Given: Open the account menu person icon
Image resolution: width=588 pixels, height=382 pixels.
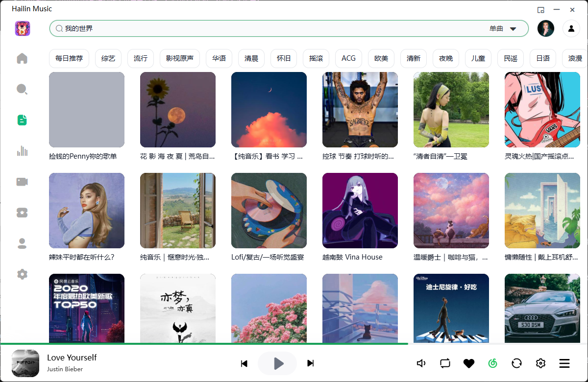Looking at the screenshot, I should pos(571,28).
